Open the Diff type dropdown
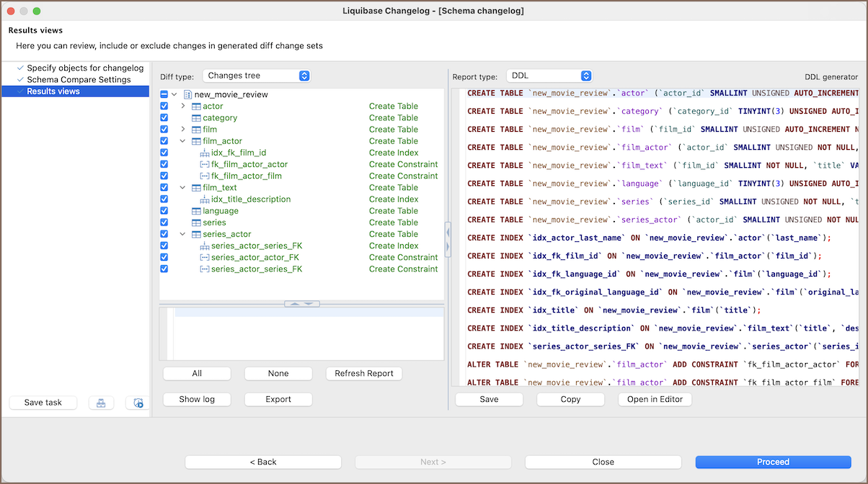This screenshot has height=484, width=868. tap(257, 76)
